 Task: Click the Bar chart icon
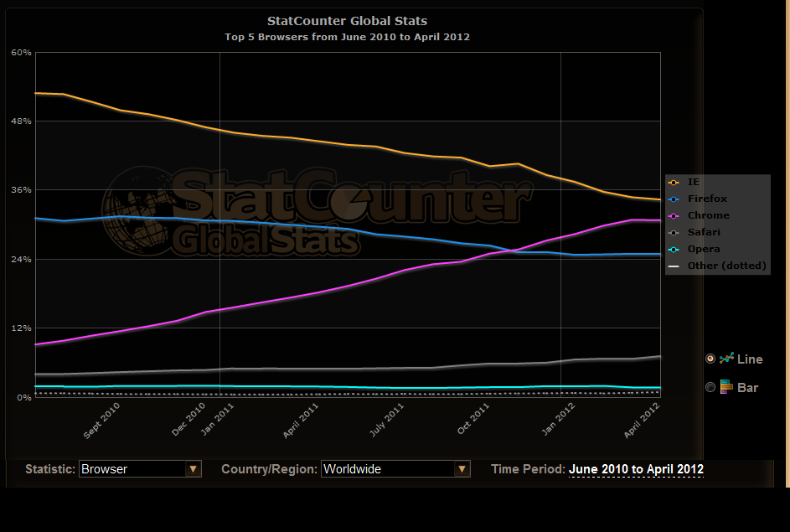click(x=726, y=387)
